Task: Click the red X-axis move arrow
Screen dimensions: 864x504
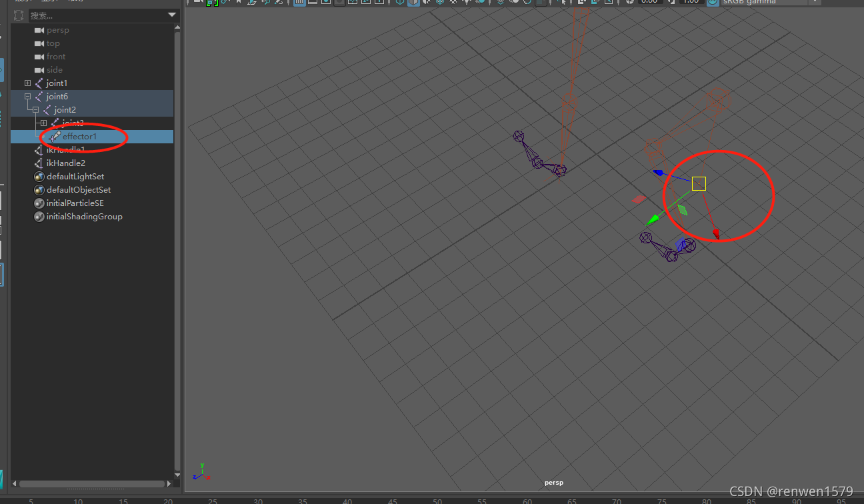Action: (716, 234)
